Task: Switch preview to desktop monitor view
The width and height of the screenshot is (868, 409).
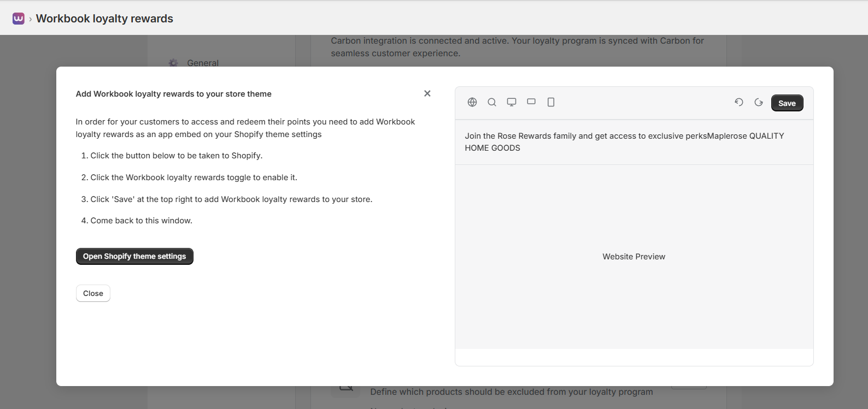Action: (512, 102)
